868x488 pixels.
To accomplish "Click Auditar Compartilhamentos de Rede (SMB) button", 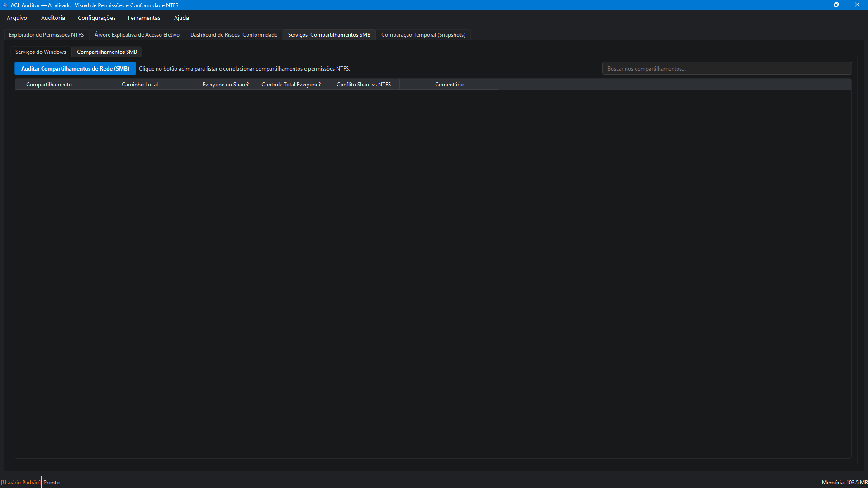I will [75, 69].
